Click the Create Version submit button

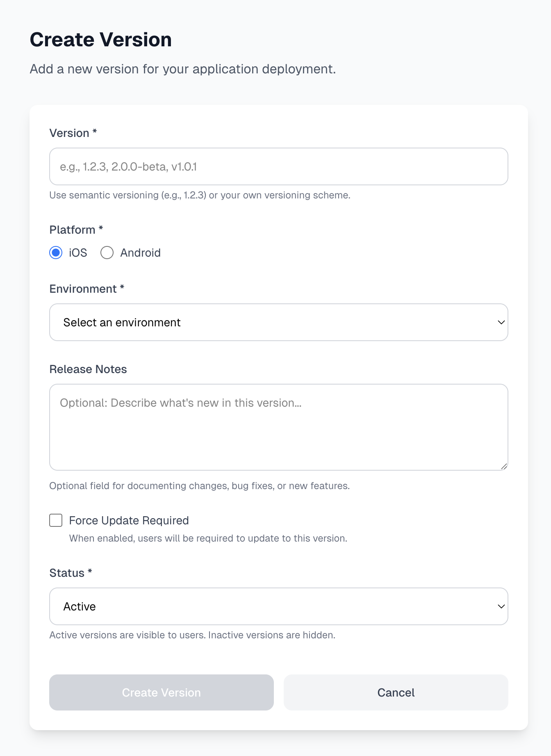[161, 692]
